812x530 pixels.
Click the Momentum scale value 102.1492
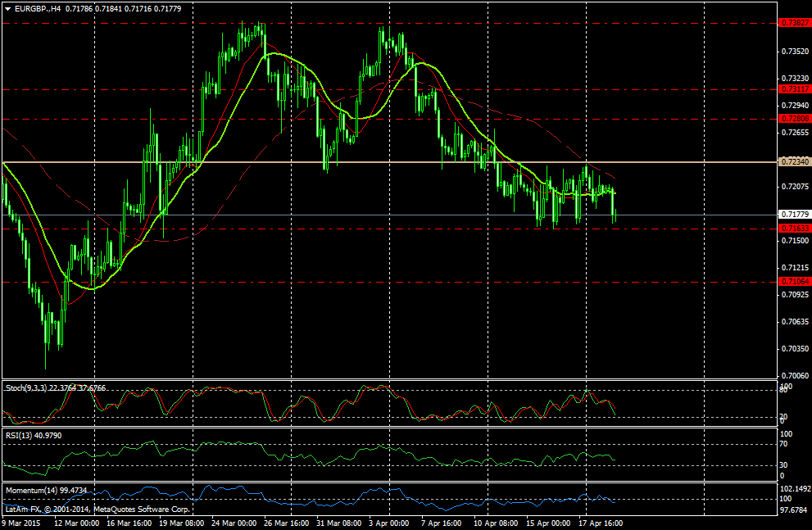(794, 487)
